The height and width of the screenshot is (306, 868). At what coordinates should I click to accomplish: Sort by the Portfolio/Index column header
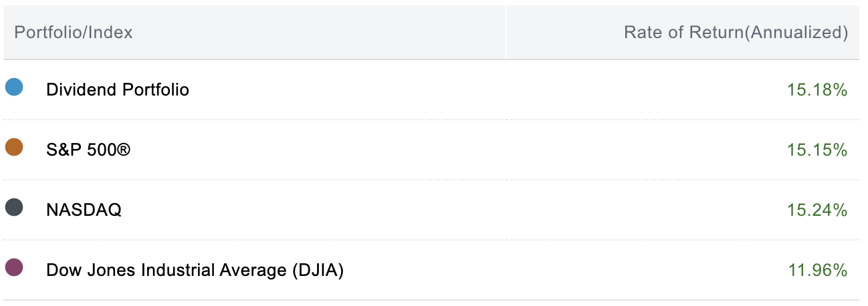point(74,32)
